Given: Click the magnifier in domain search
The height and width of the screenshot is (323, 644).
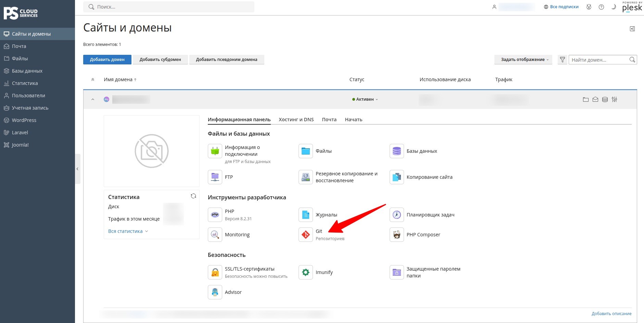Looking at the screenshot, I should pyautogui.click(x=632, y=60).
